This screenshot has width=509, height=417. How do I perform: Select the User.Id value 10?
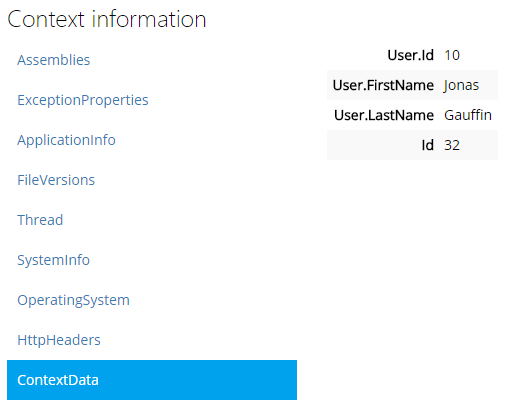(452, 55)
